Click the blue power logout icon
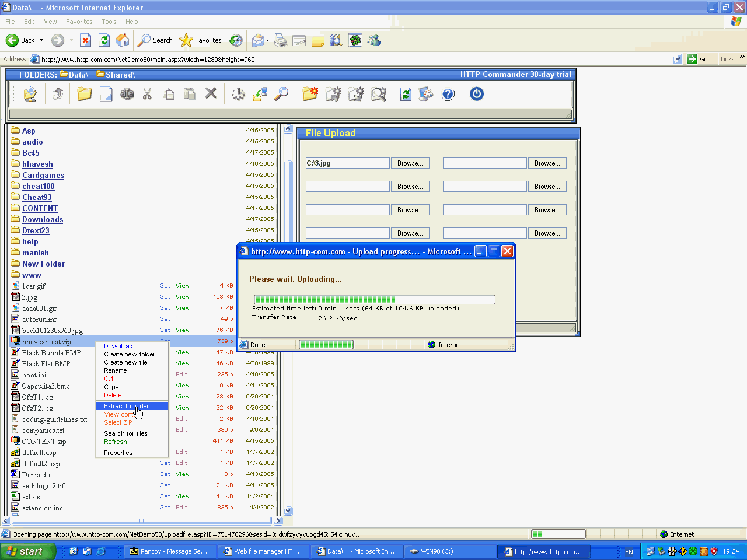The width and height of the screenshot is (747, 560). click(477, 94)
